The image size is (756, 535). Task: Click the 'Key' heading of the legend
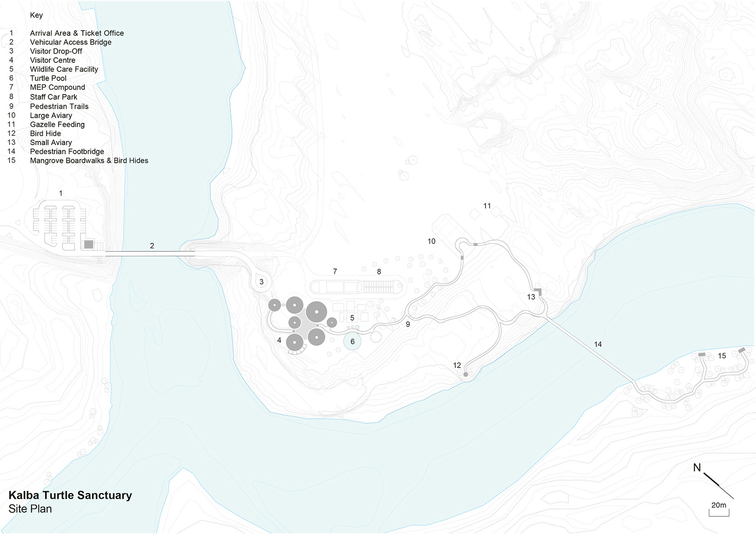(36, 15)
